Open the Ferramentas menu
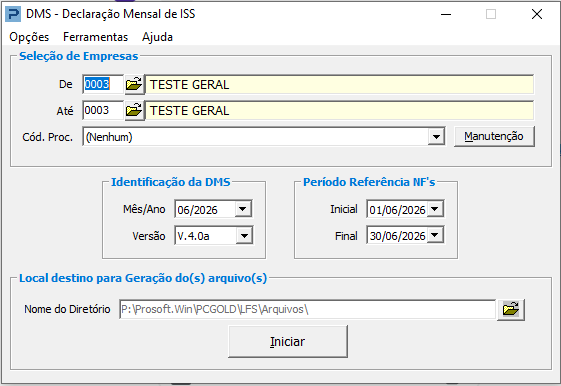This screenshot has width=561, height=386. point(96,37)
